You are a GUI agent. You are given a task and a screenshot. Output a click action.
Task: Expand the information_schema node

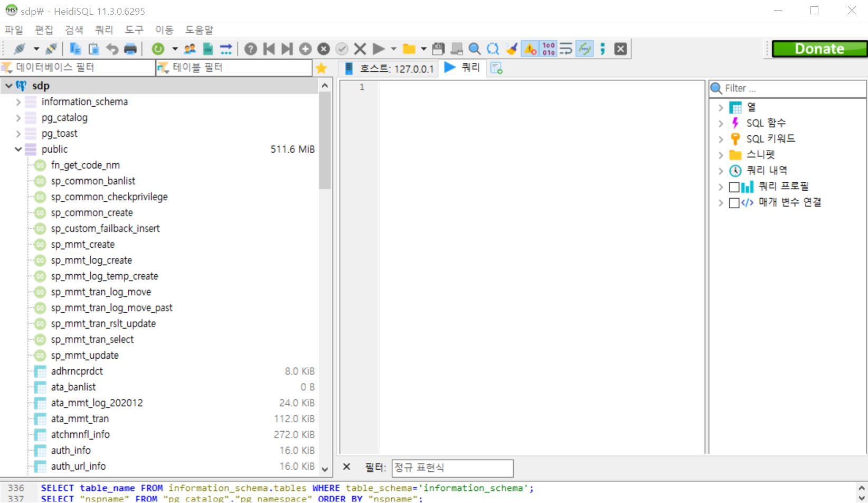(x=18, y=102)
